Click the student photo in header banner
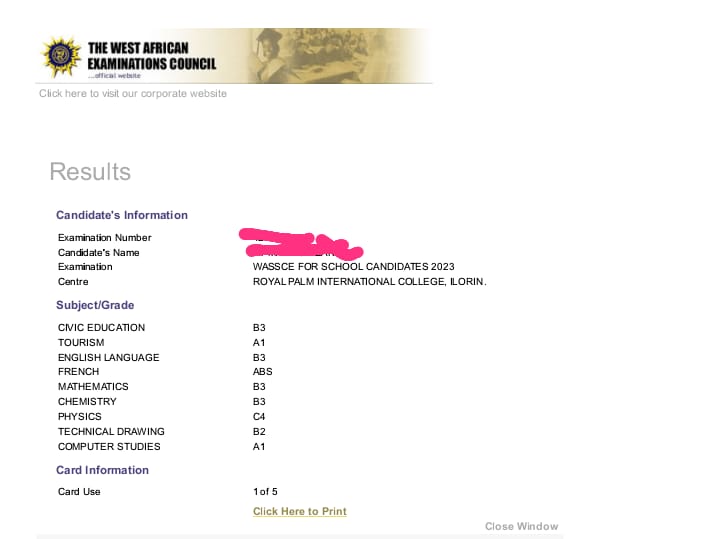 coord(274,54)
